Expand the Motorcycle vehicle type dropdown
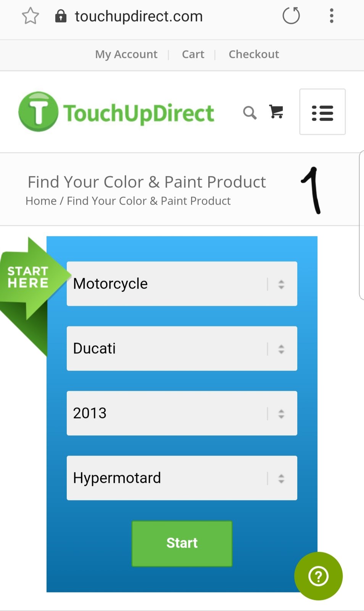This screenshot has width=364, height=611. tap(182, 284)
